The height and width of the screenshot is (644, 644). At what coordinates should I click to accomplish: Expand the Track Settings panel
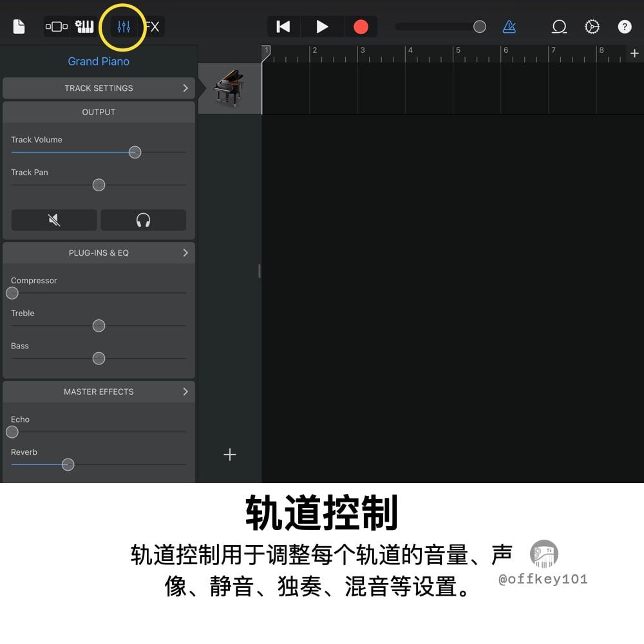[x=99, y=88]
